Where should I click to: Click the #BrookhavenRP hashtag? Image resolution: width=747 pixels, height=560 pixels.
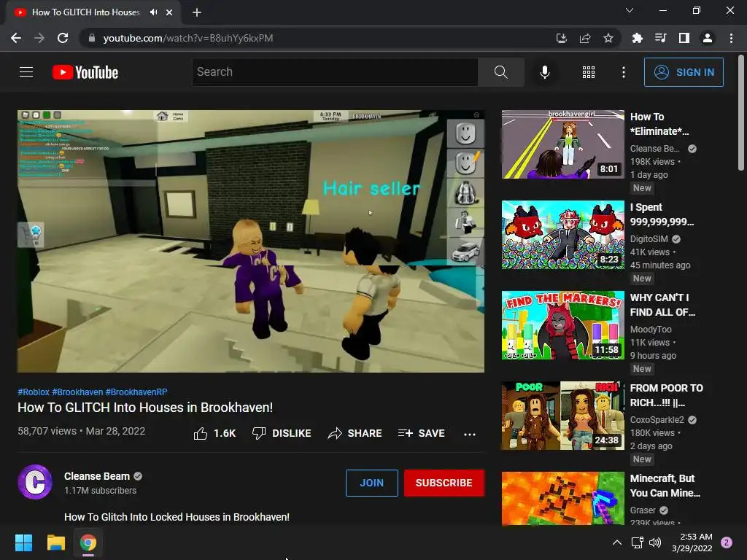click(136, 392)
